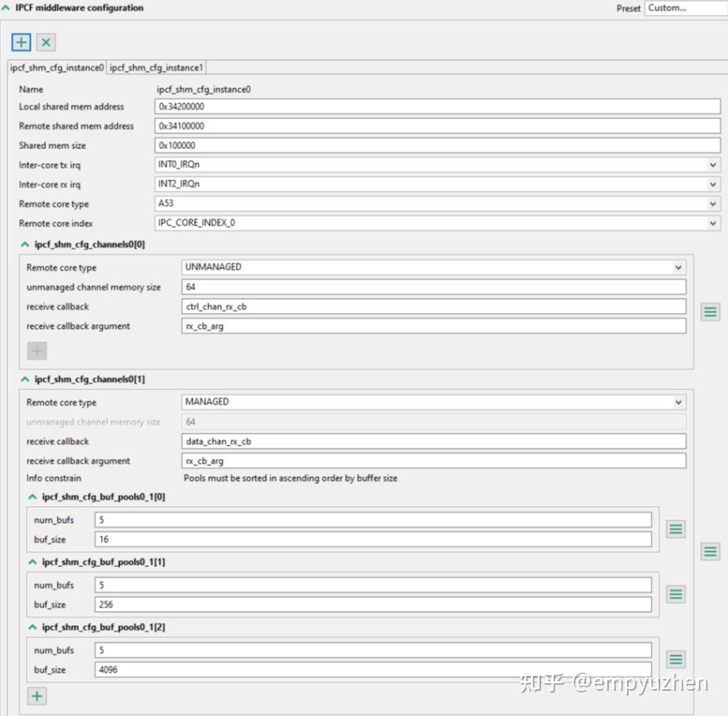Click the add instance plus icon in toolbar
The width and height of the screenshot is (728, 716).
(21, 42)
